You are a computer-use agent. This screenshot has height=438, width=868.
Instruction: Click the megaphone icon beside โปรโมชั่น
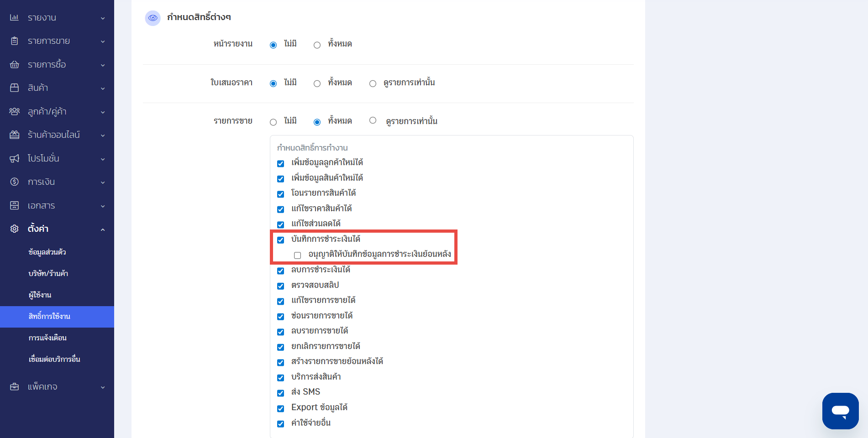(x=14, y=158)
